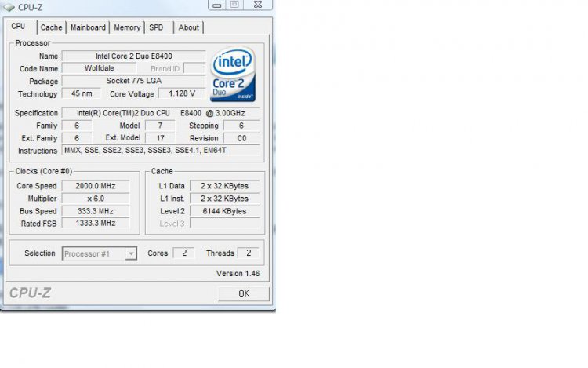
Task: Select the CPU tab
Action: tap(18, 26)
